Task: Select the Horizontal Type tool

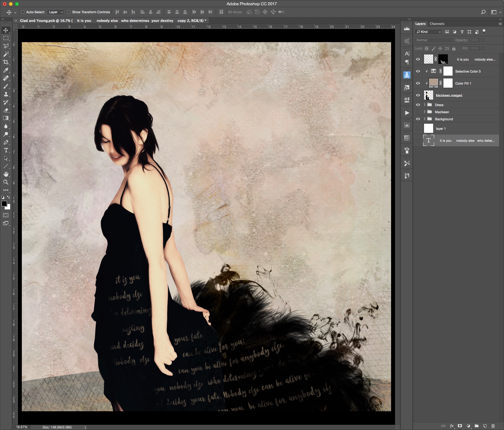Action: click(6, 150)
